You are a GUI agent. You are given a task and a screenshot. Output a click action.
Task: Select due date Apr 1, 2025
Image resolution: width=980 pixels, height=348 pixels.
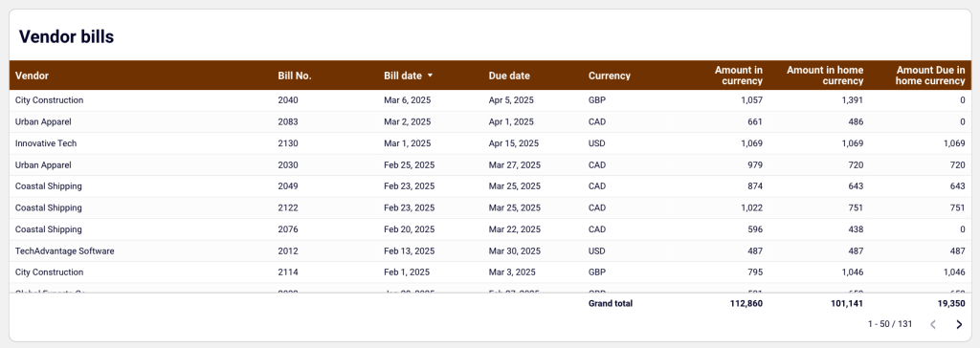tap(511, 121)
